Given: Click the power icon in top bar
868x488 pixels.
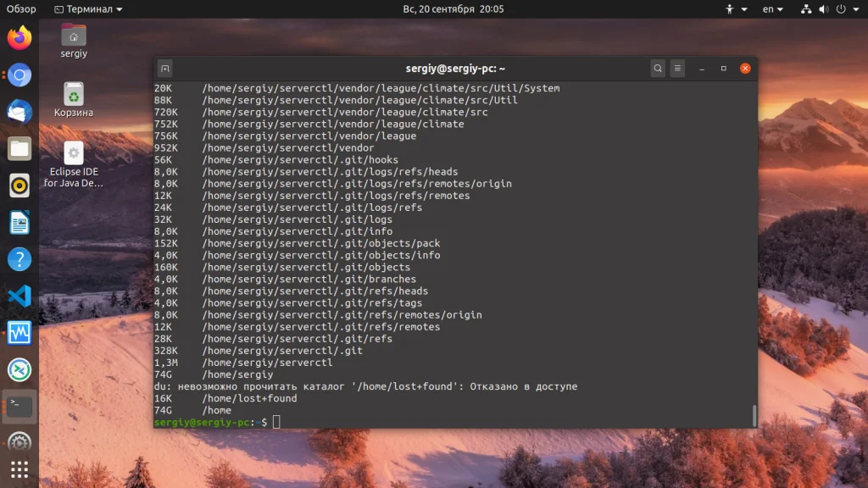Looking at the screenshot, I should click(841, 8).
